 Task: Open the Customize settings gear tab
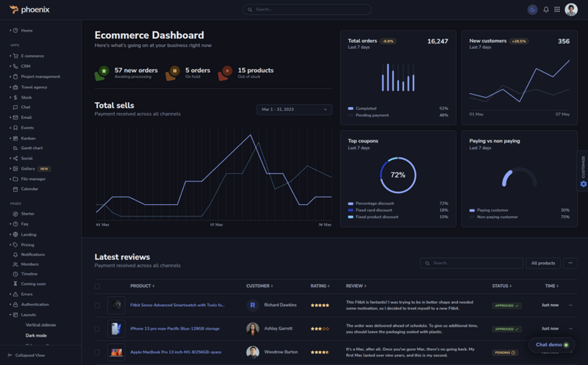pos(584,184)
